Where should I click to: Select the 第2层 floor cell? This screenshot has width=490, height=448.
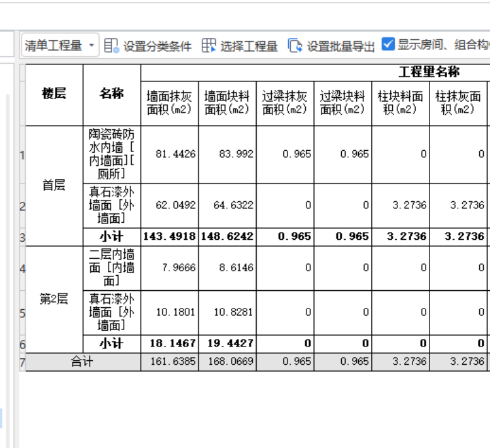54,300
